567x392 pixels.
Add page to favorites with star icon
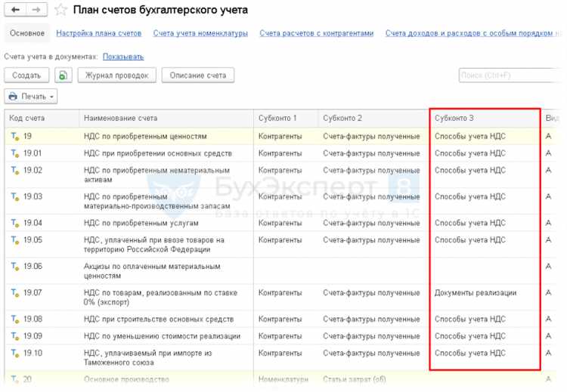[x=60, y=11]
